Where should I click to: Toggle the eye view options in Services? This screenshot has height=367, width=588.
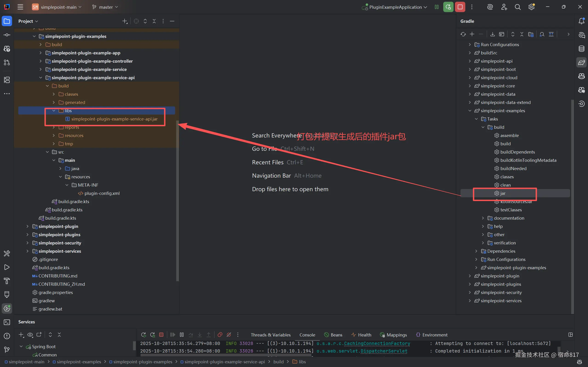(x=30, y=335)
